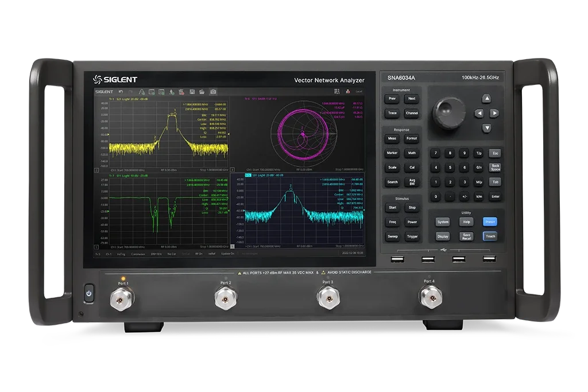
Task: Open the Tr 5 trace selector
Action: click(99, 253)
